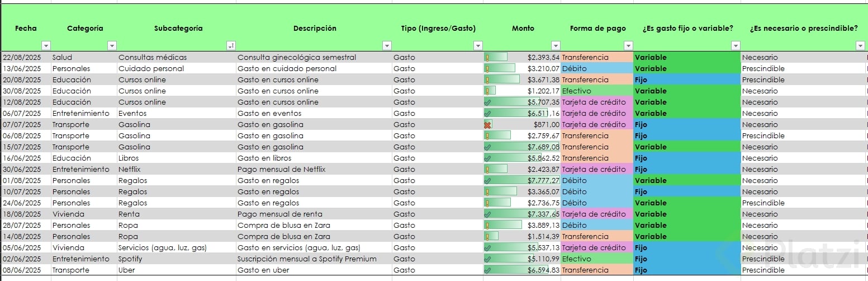Select the Monto column header cell
Image resolution: width=868 pixels, height=281 pixels.
click(523, 28)
